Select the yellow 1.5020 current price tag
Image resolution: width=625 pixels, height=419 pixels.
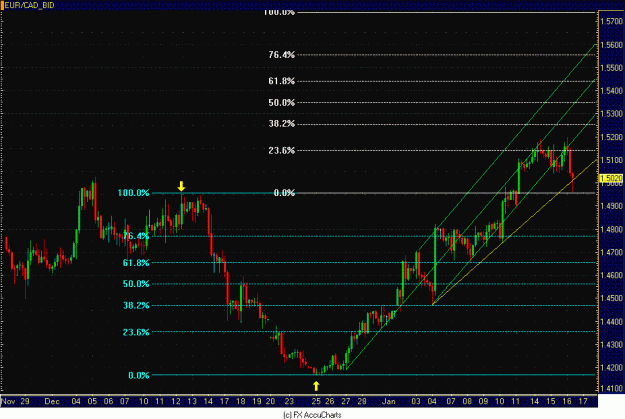[x=611, y=178]
